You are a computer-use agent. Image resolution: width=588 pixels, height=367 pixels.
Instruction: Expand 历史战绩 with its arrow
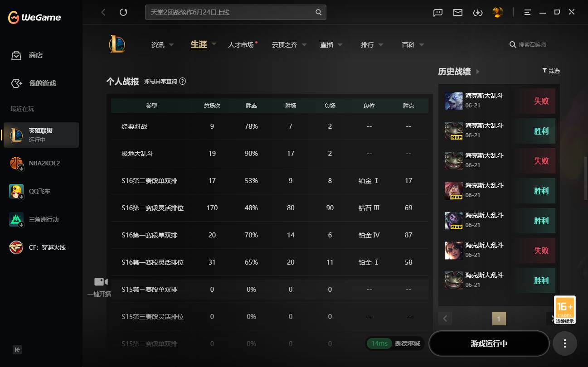[478, 72]
